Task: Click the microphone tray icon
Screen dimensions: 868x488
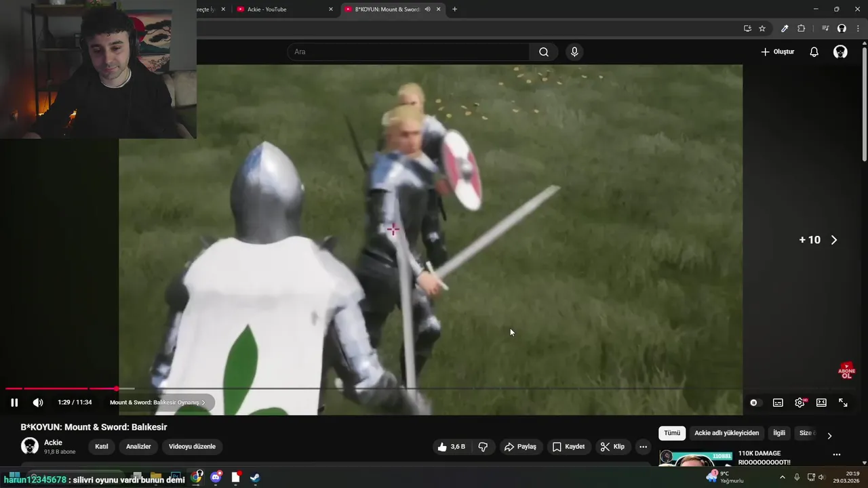Action: (x=797, y=477)
